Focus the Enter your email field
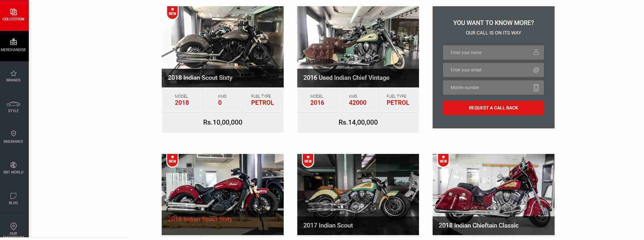Viewport: 644px width, 240px height. point(493,70)
